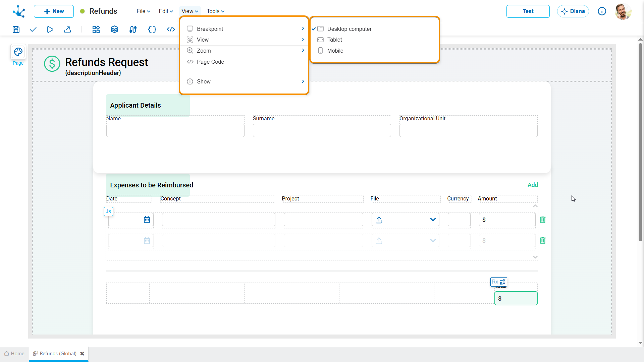This screenshot has width=644, height=362.
Task: Click the HTML code tag icon
Action: point(171,29)
